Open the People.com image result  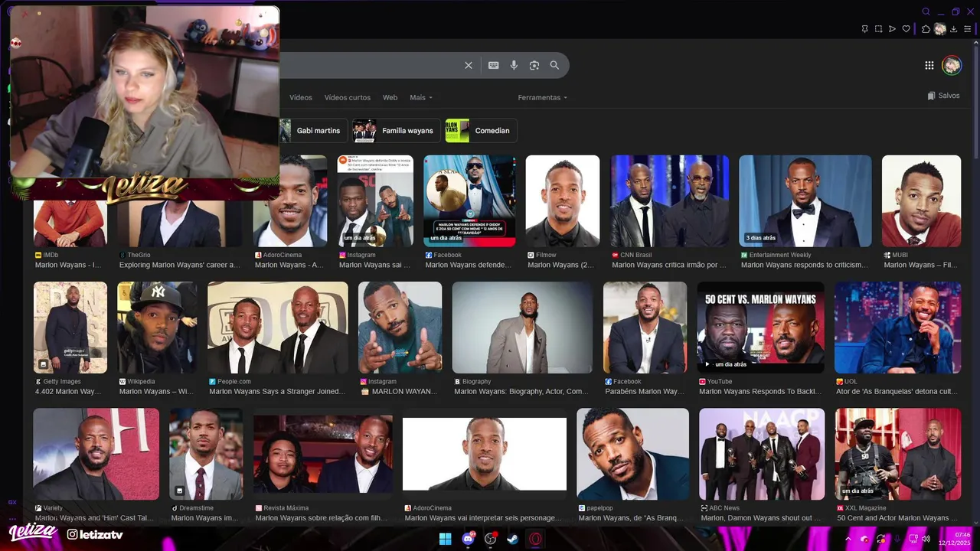(278, 328)
